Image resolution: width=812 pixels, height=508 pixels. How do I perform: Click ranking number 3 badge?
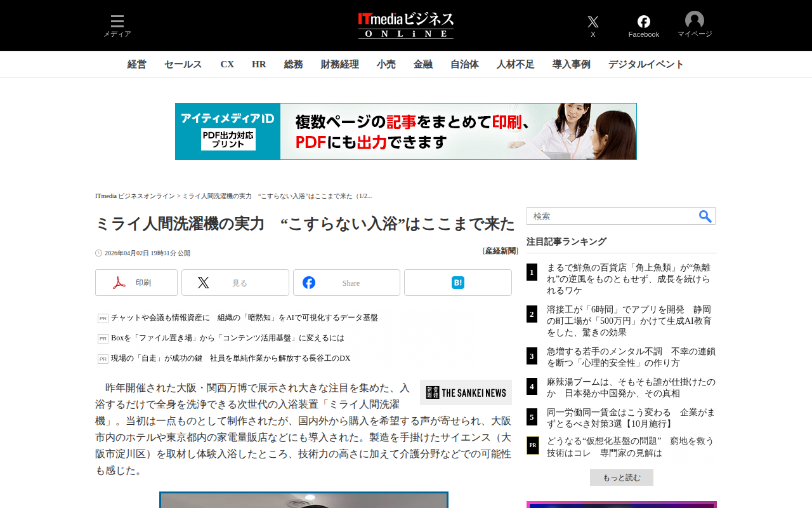click(x=532, y=356)
